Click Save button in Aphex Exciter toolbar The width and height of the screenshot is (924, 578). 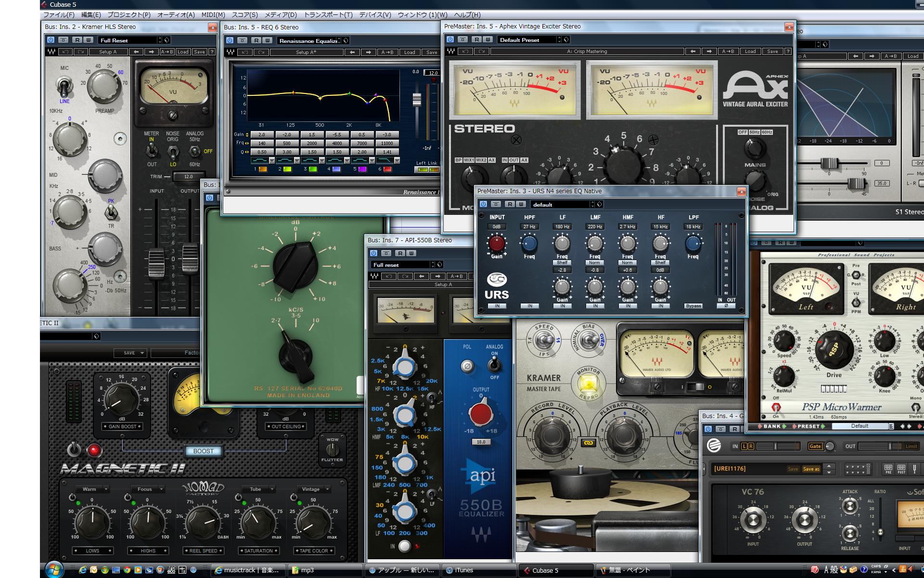pos(772,51)
